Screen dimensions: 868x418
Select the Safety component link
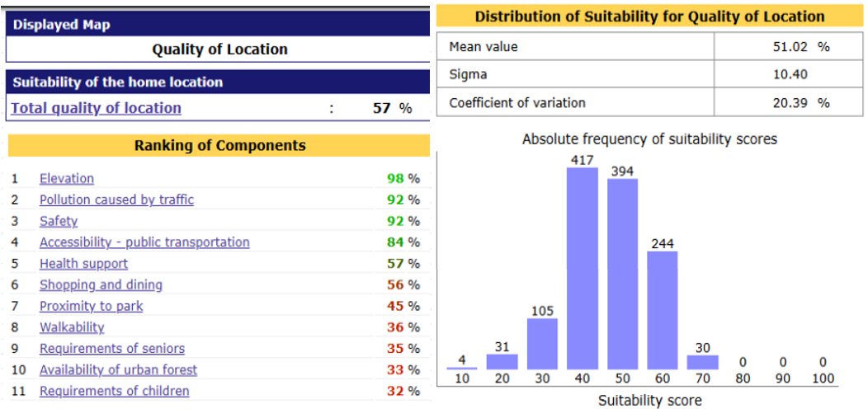tap(59, 221)
